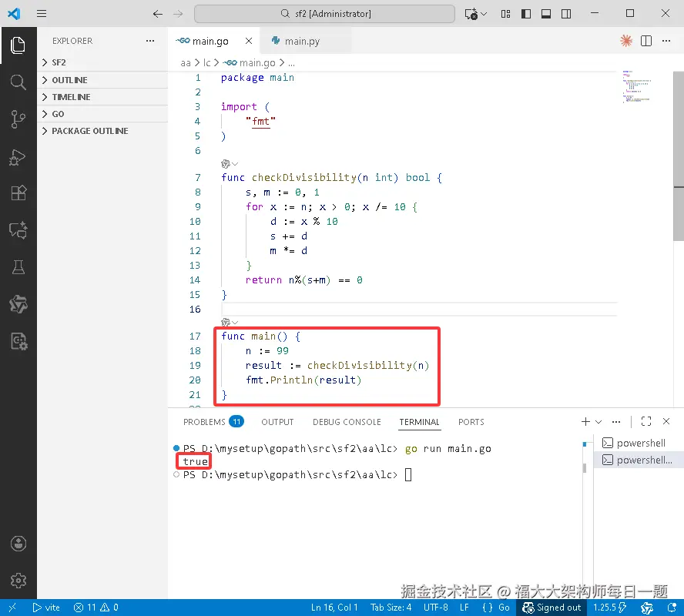
Task: Click the code lens icon above func main
Action: [229, 322]
